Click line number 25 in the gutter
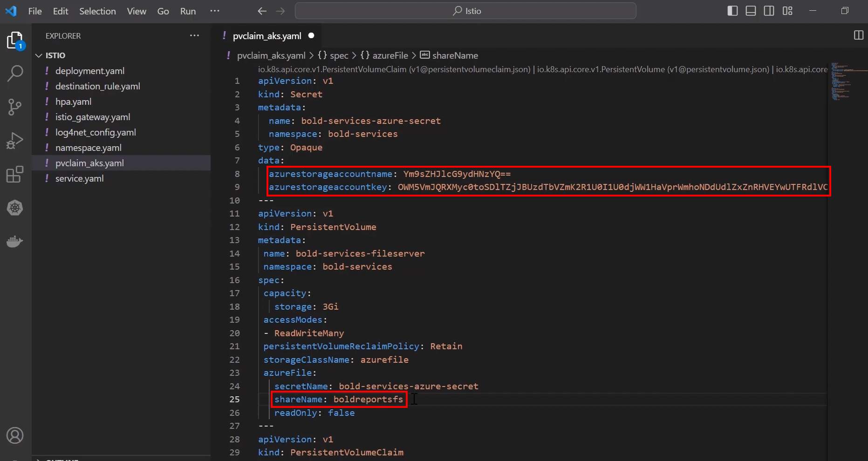 [234, 399]
